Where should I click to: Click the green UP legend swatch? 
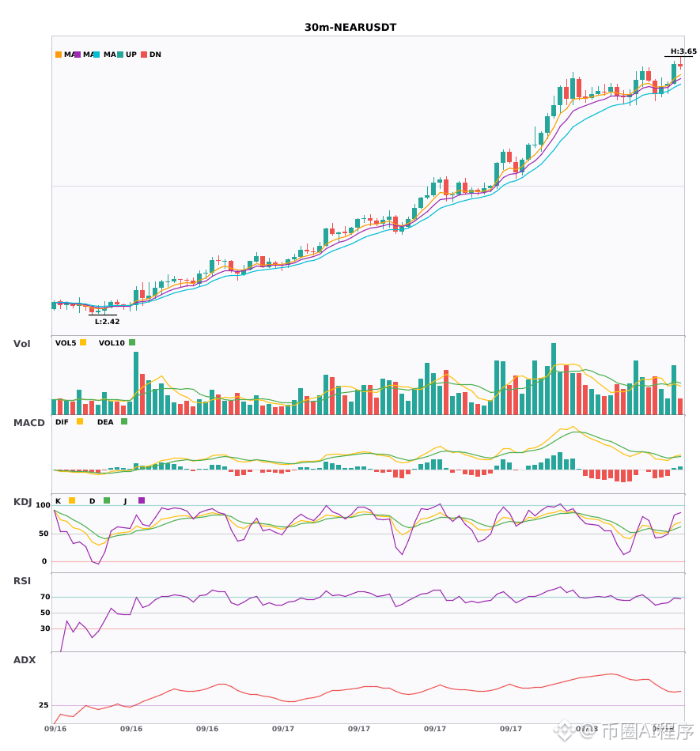point(120,55)
